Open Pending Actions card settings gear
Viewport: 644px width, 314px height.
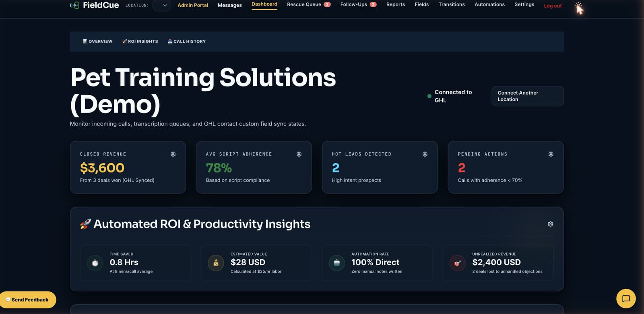click(x=551, y=154)
